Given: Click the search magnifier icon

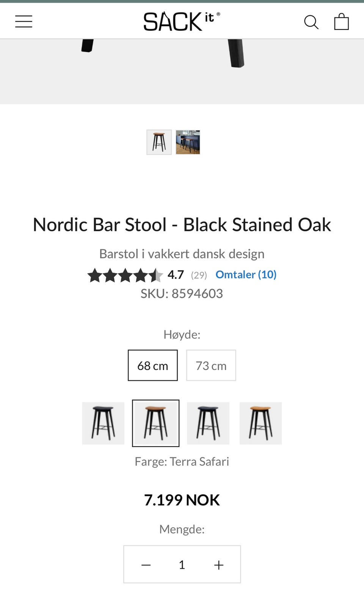Looking at the screenshot, I should coord(311,22).
